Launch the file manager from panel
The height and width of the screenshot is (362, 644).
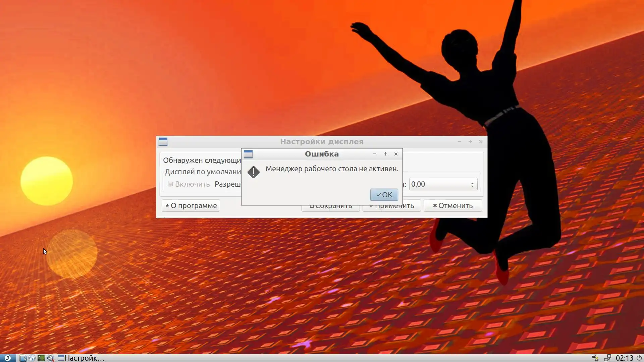23,358
